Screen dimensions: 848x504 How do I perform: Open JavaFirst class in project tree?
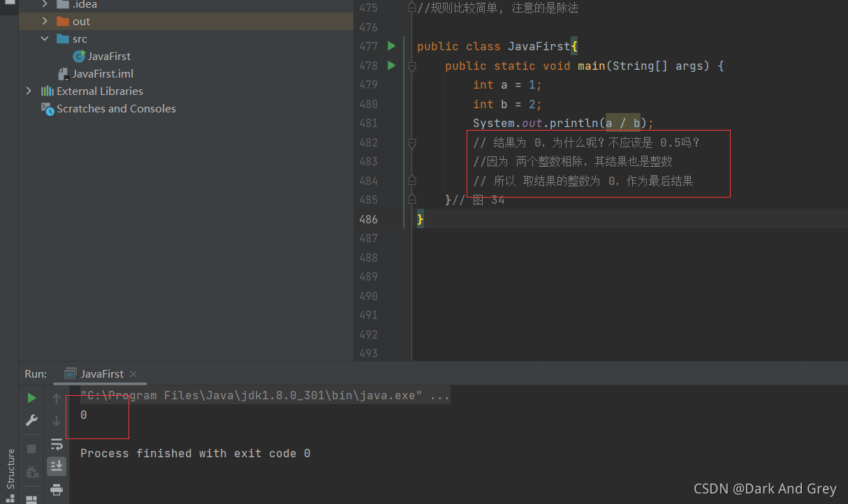point(109,57)
